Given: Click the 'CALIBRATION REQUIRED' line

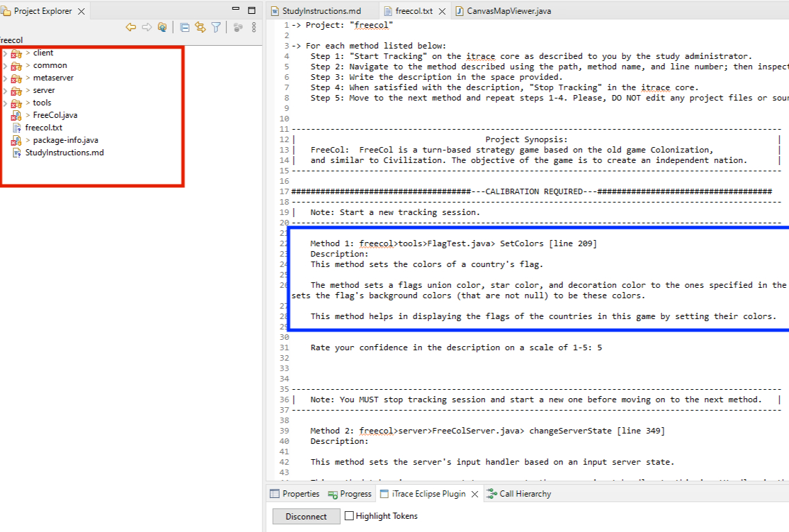Looking at the screenshot, I should tap(532, 191).
